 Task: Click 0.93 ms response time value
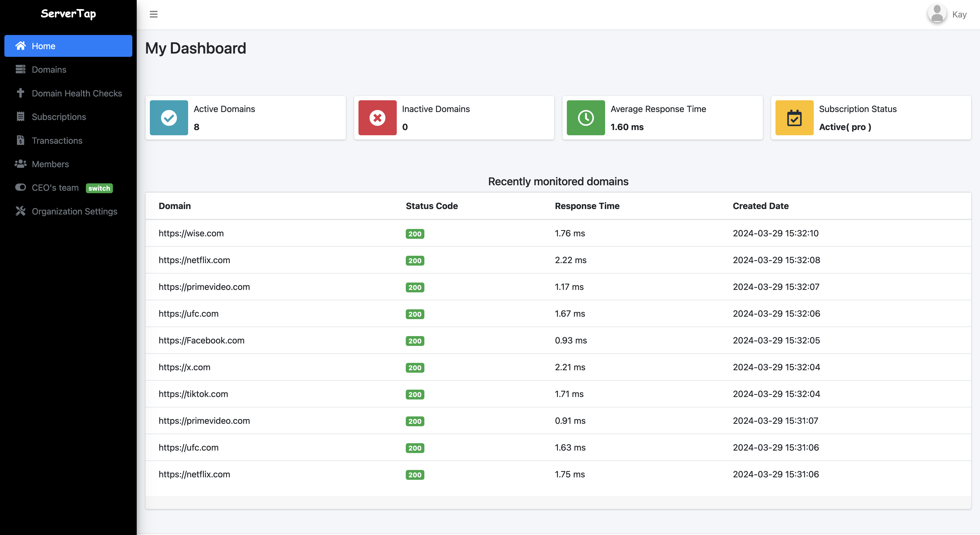click(571, 340)
